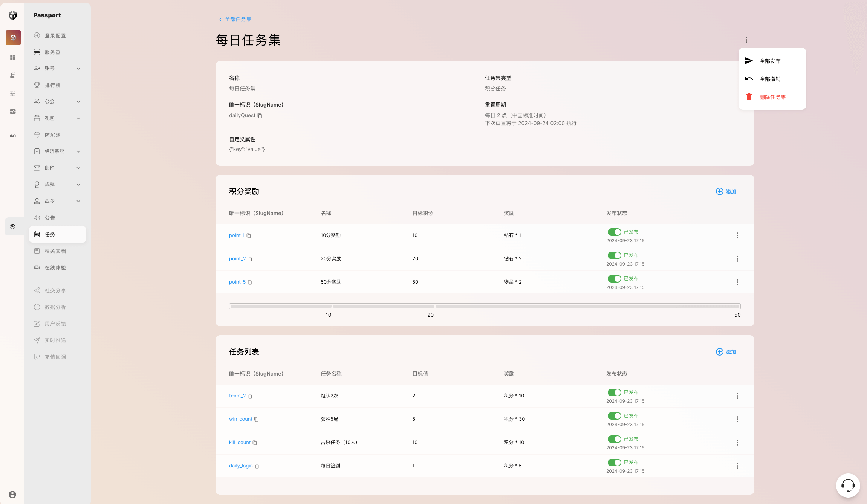
Task: Toggle publish status of point_2 reward
Action: point(614,255)
